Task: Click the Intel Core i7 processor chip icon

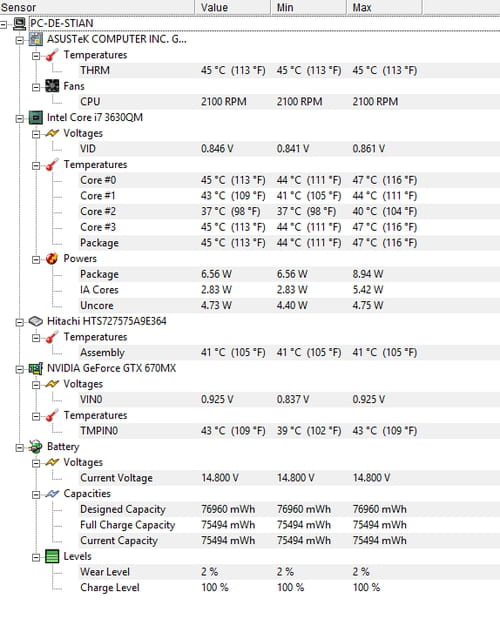Action: click(x=36, y=118)
